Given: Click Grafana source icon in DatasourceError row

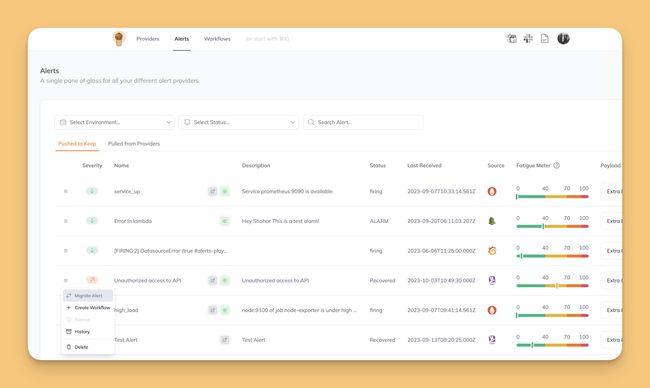Looking at the screenshot, I should 492,251.
